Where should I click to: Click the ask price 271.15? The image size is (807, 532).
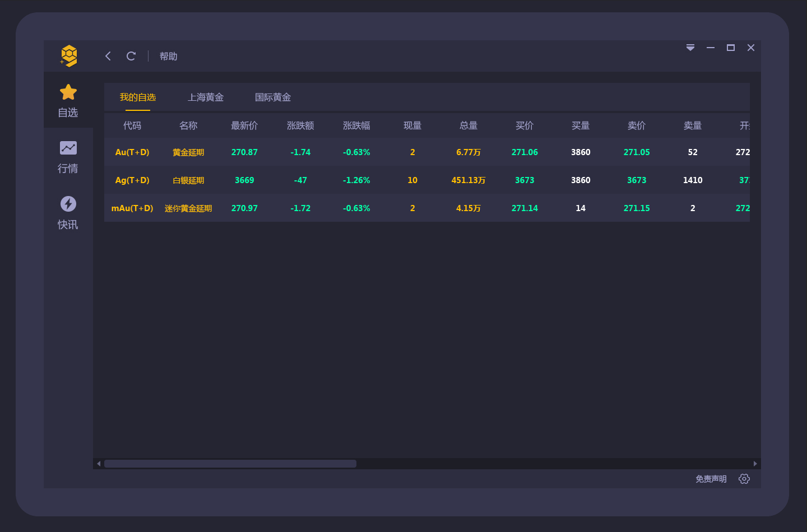tap(637, 208)
